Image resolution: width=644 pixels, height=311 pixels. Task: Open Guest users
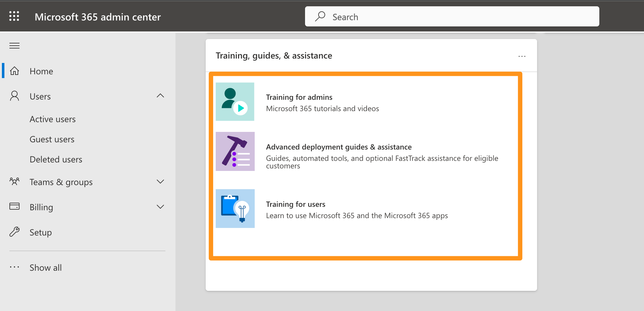tap(52, 139)
